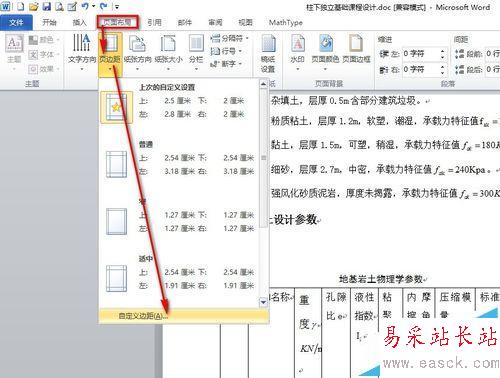500x378 pixels.
Task: Expand the quick access toolbar customize arrow
Action: coord(117,6)
